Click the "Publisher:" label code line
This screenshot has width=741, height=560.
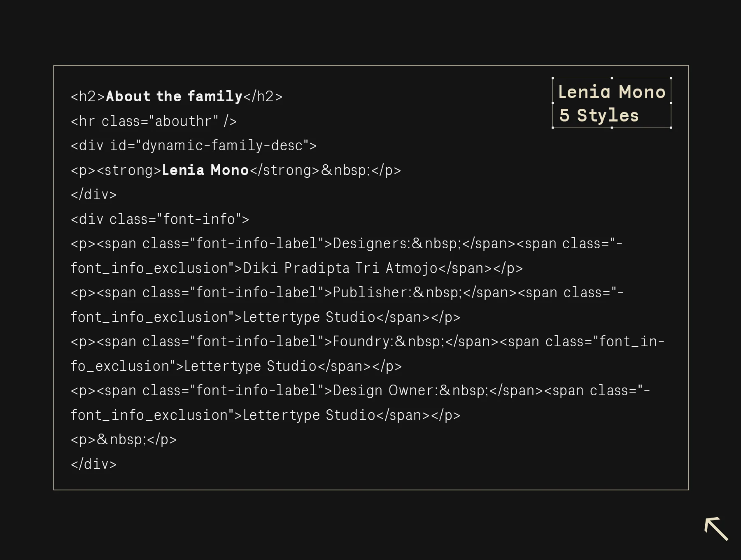(x=347, y=292)
